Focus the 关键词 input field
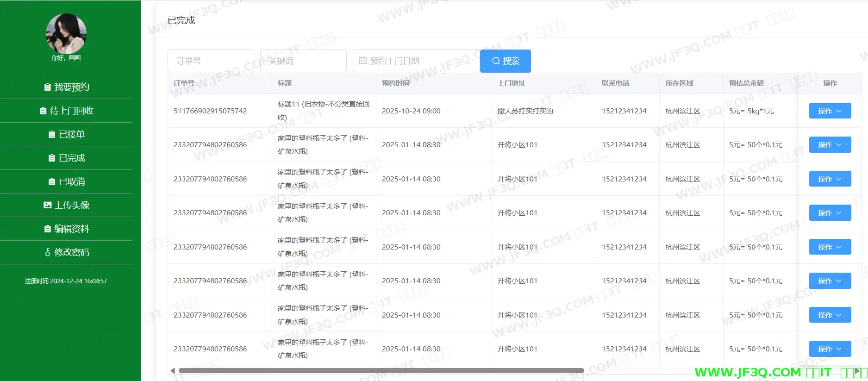 (x=303, y=61)
